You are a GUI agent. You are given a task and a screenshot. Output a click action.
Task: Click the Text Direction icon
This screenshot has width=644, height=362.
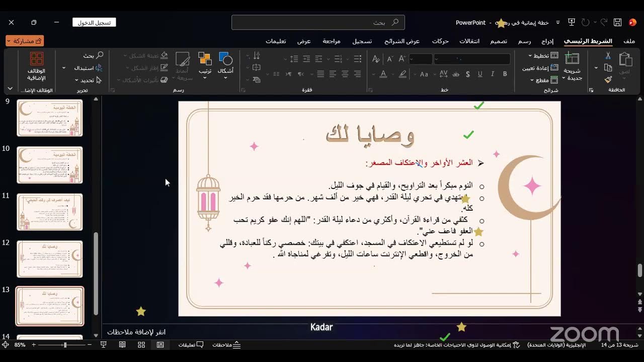257,56
